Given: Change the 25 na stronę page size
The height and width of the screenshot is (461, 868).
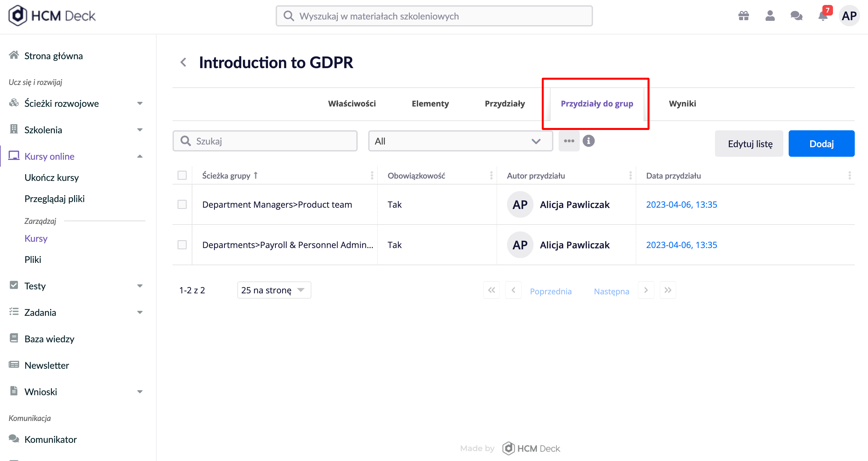Looking at the screenshot, I should [x=274, y=290].
